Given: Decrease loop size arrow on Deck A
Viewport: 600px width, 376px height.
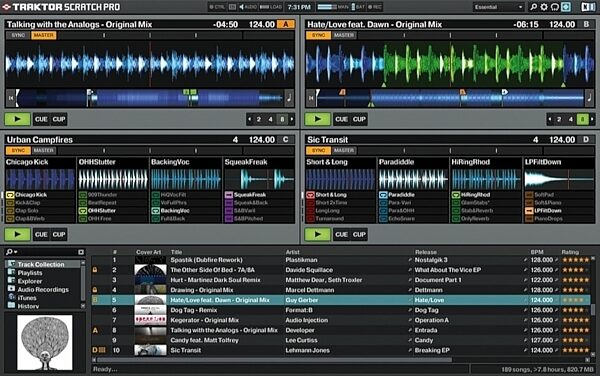Looking at the screenshot, I should click(x=249, y=119).
